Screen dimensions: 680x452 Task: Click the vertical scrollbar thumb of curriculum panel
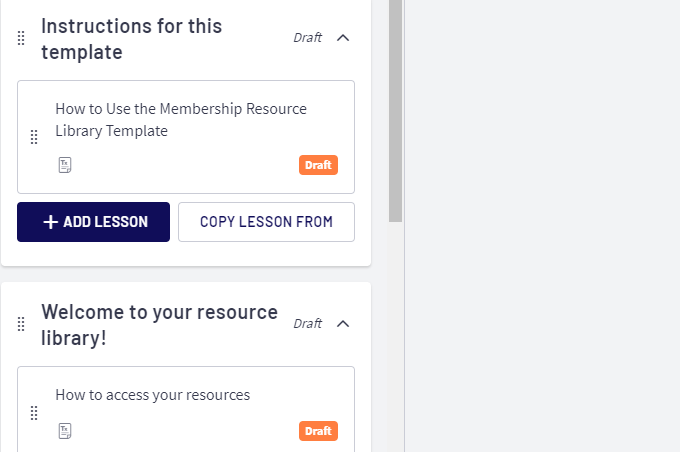[395, 110]
